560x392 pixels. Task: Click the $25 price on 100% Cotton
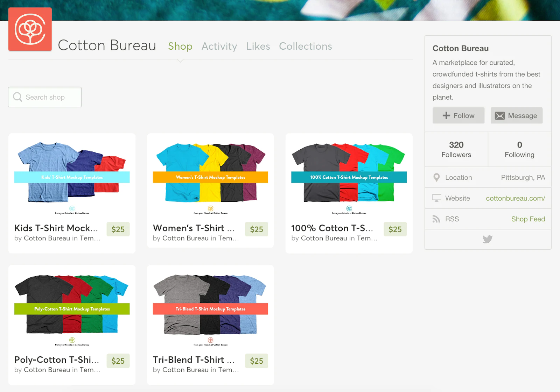pyautogui.click(x=395, y=229)
